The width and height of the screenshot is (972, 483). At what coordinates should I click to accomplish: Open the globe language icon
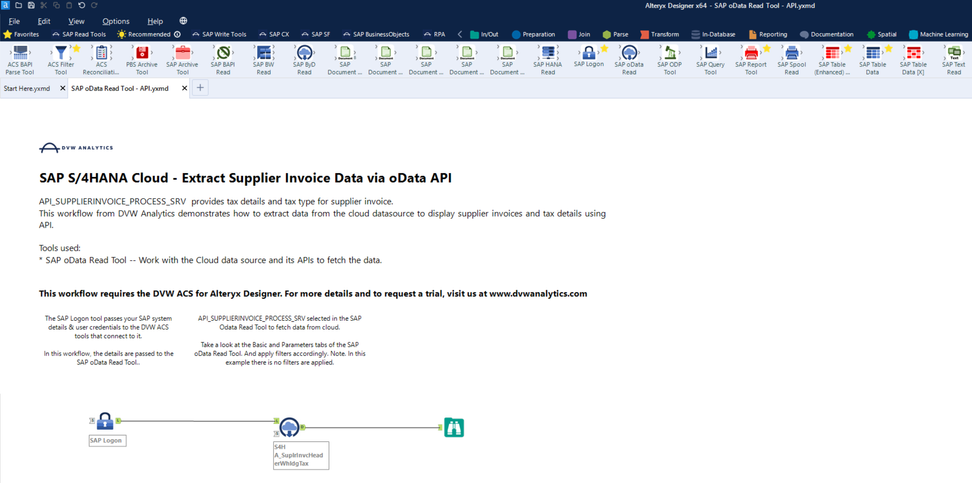click(183, 21)
